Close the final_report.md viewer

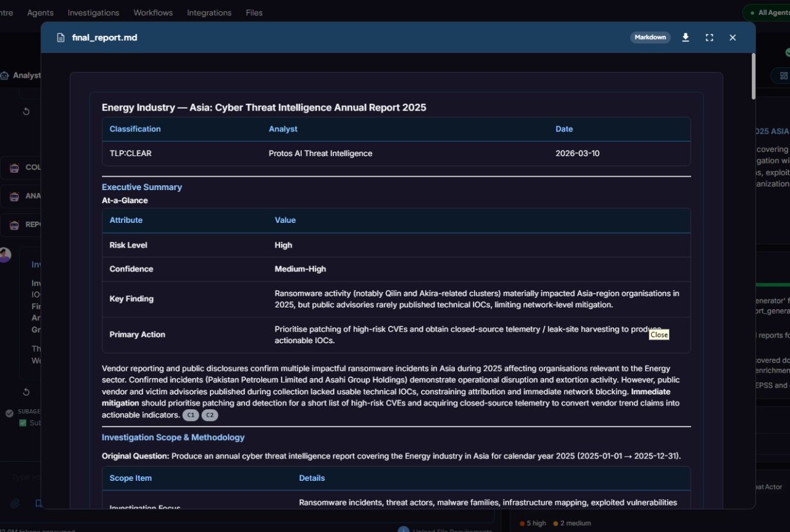(x=733, y=38)
